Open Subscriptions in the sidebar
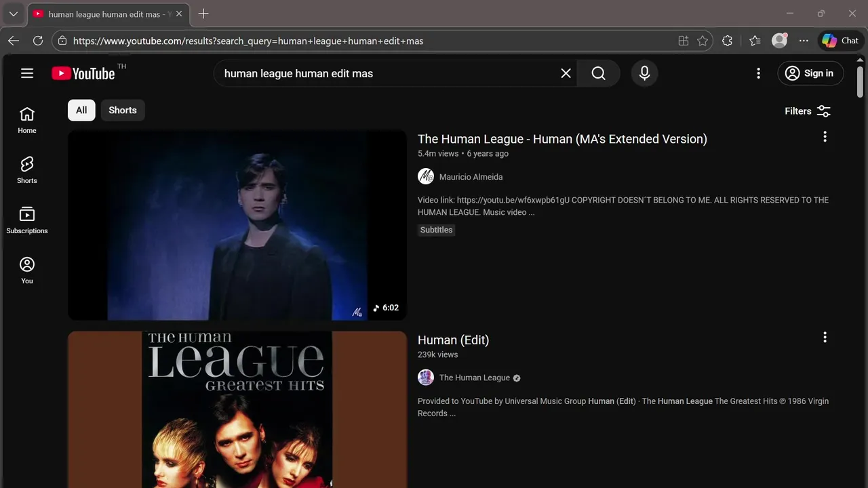Viewport: 868px width, 488px height. [x=27, y=220]
